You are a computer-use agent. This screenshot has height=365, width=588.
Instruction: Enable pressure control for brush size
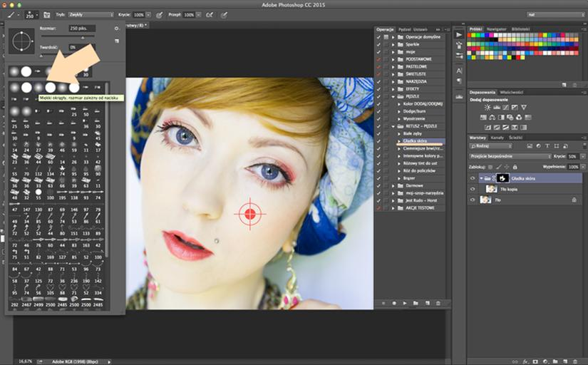click(x=224, y=15)
